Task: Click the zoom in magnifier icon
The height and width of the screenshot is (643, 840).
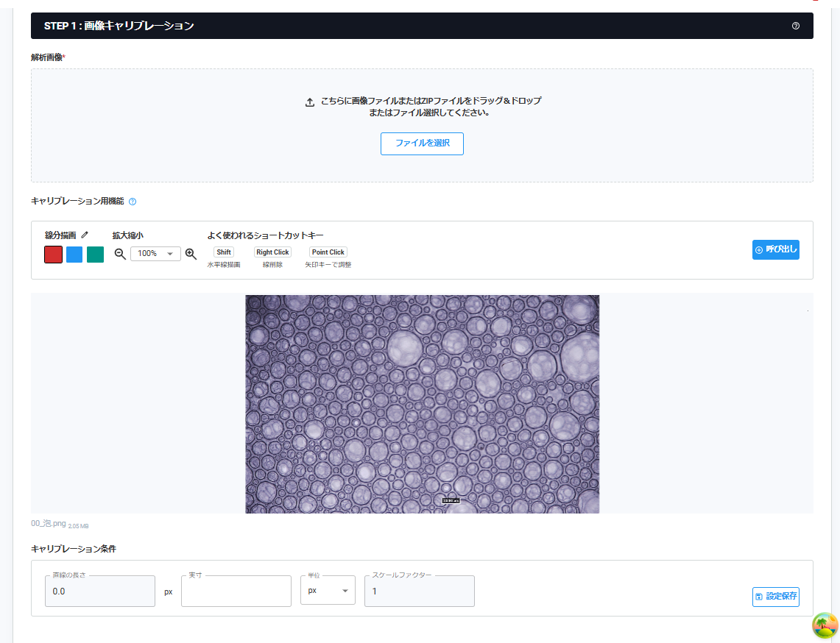Action: coord(191,254)
